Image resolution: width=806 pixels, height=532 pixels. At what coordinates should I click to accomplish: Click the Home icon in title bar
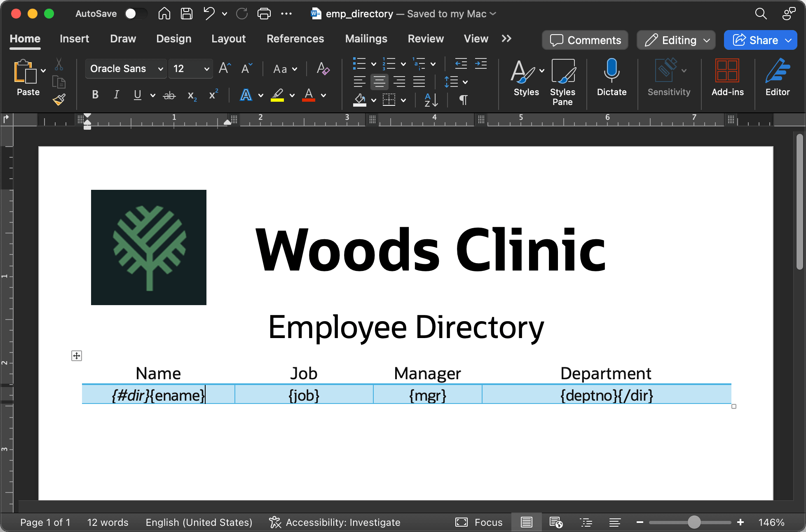[164, 14]
